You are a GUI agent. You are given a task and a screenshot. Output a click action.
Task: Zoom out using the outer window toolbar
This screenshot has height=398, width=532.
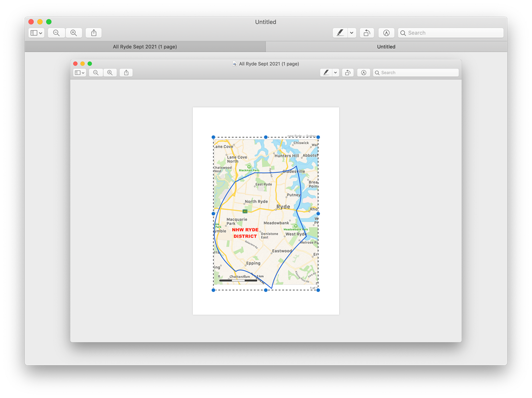pos(57,33)
